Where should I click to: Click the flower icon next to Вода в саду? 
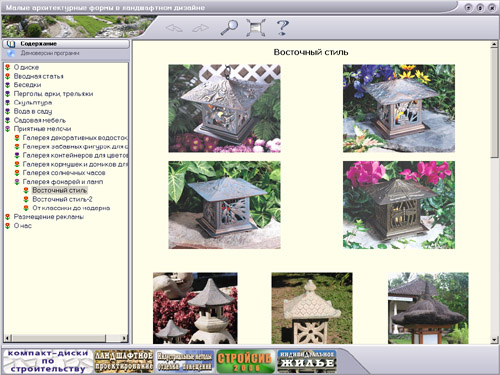point(8,111)
